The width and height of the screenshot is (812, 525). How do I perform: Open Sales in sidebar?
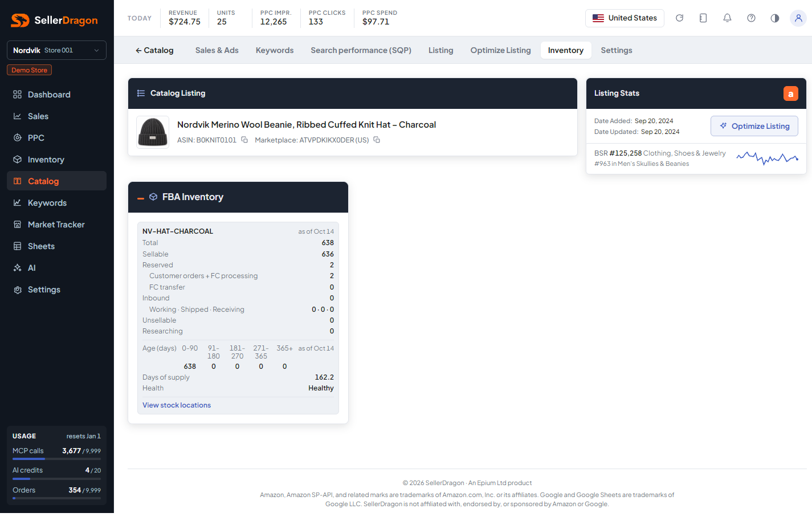[x=56, y=116]
